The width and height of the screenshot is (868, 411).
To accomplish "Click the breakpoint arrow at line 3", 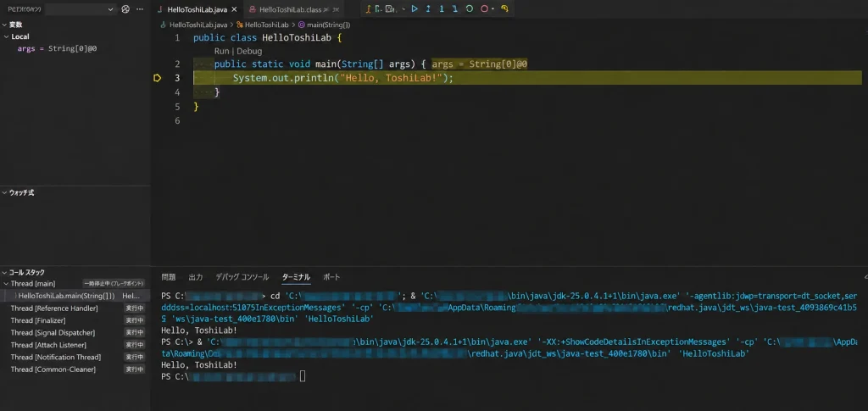I will point(157,78).
